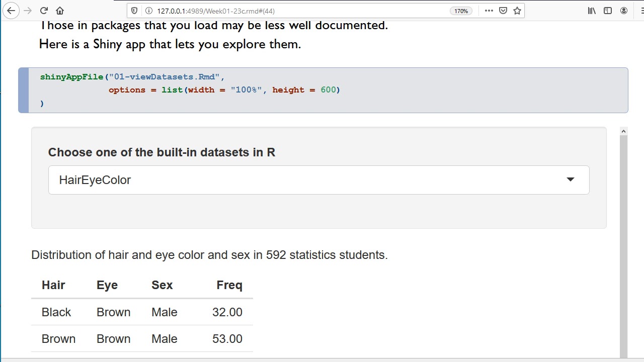Click the Shiny app vertical scrollbar track
The height and width of the screenshot is (362, 644).
click(x=623, y=241)
